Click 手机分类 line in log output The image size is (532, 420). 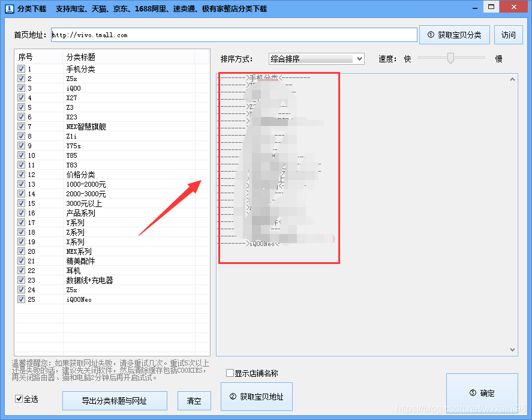point(264,78)
